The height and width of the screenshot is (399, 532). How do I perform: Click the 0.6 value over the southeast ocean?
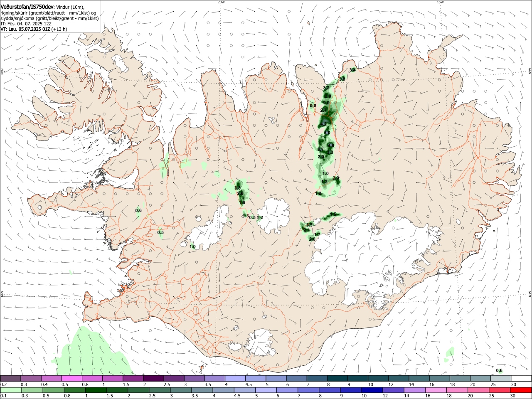point(500,371)
